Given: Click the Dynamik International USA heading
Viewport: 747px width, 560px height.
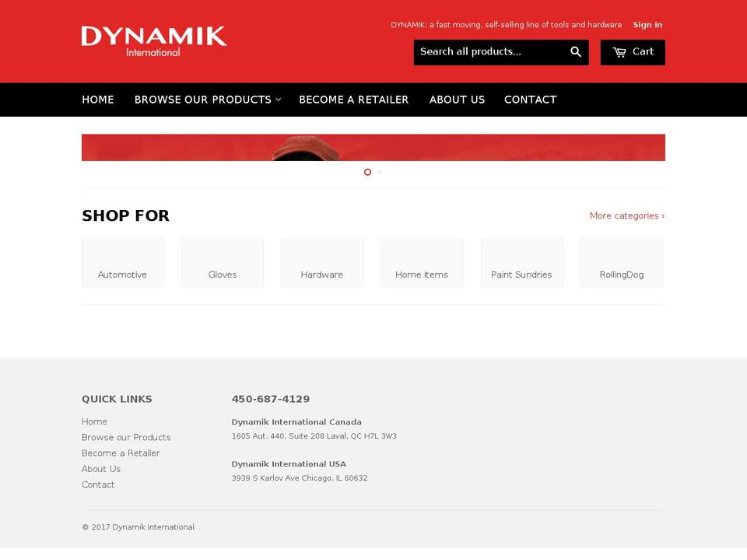Looking at the screenshot, I should pos(289,464).
